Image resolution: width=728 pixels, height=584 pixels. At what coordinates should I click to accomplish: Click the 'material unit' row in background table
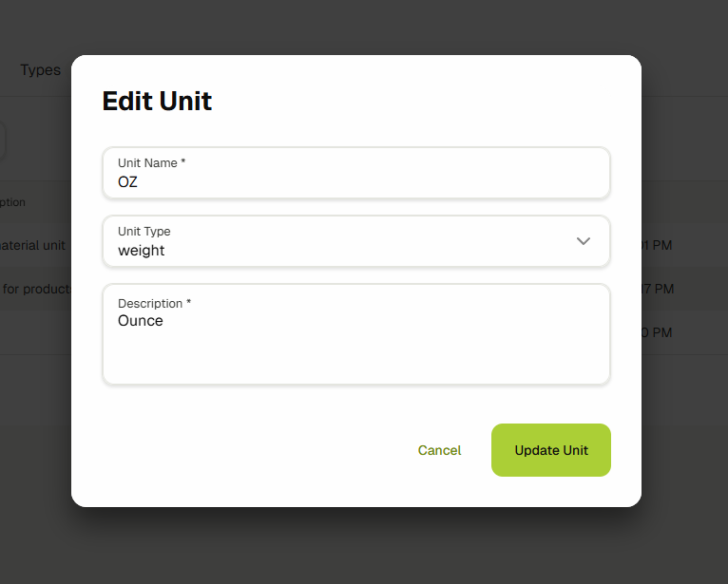(x=32, y=245)
